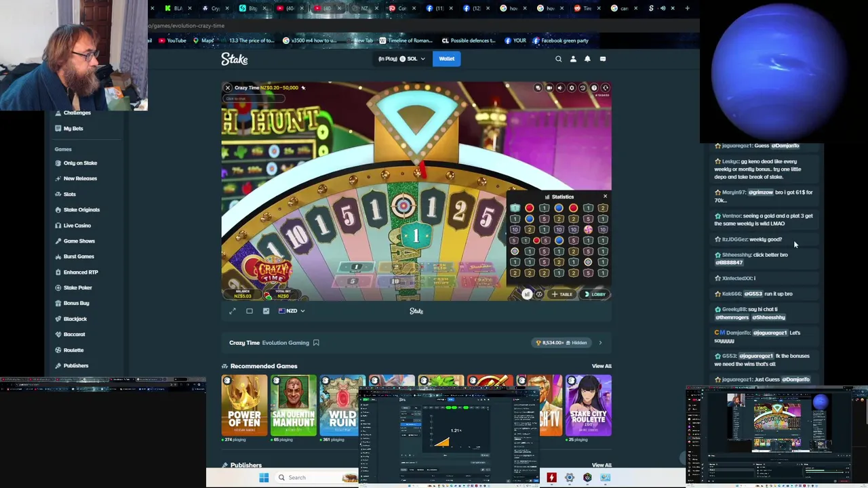The width and height of the screenshot is (868, 488).
Task: Toggle live stats chart icon below game
Action: click(x=266, y=311)
